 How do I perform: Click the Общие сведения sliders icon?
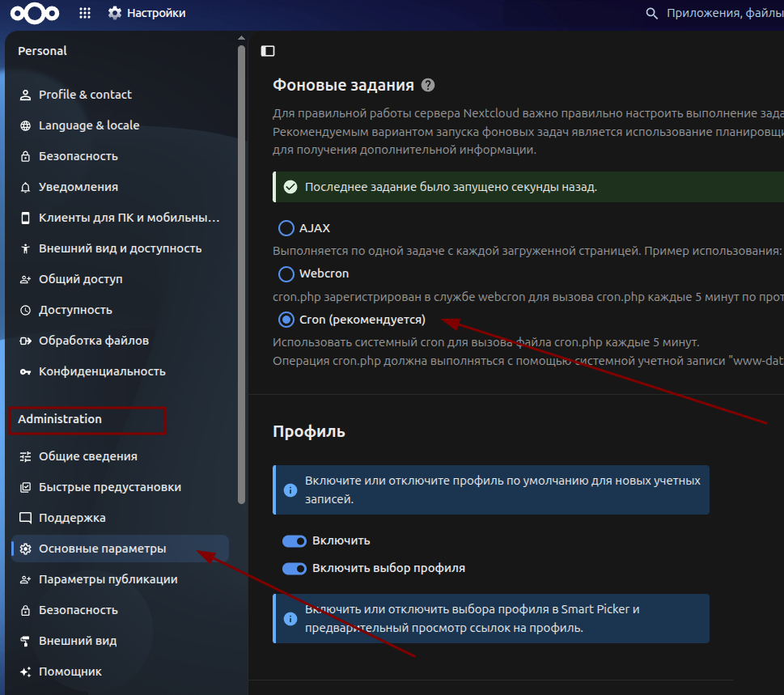tap(26, 456)
